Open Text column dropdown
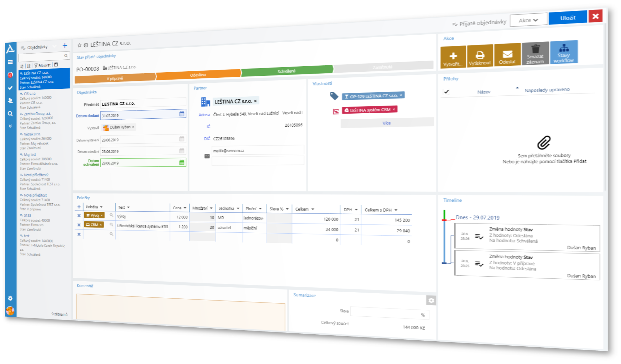 [x=128, y=207]
